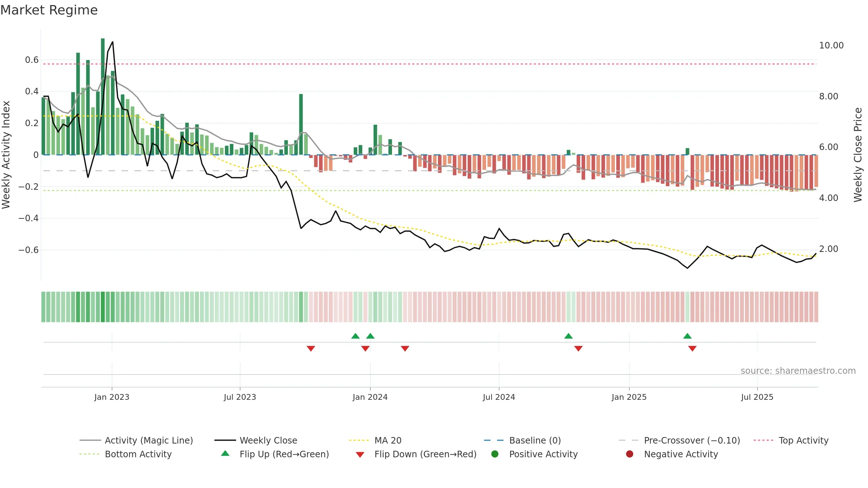Click the −0.4 activity axis value
Image resolution: width=868 pixels, height=488 pixels.
point(28,218)
